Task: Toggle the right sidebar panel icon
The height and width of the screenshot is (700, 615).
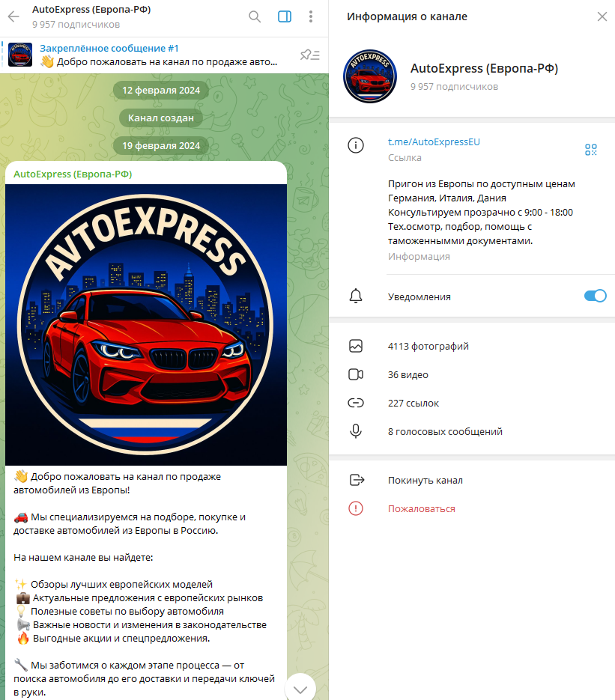Action: 284,16
